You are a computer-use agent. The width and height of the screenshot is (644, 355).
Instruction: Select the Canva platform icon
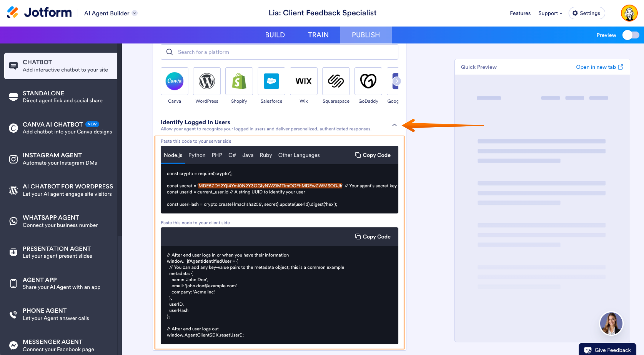pos(174,81)
